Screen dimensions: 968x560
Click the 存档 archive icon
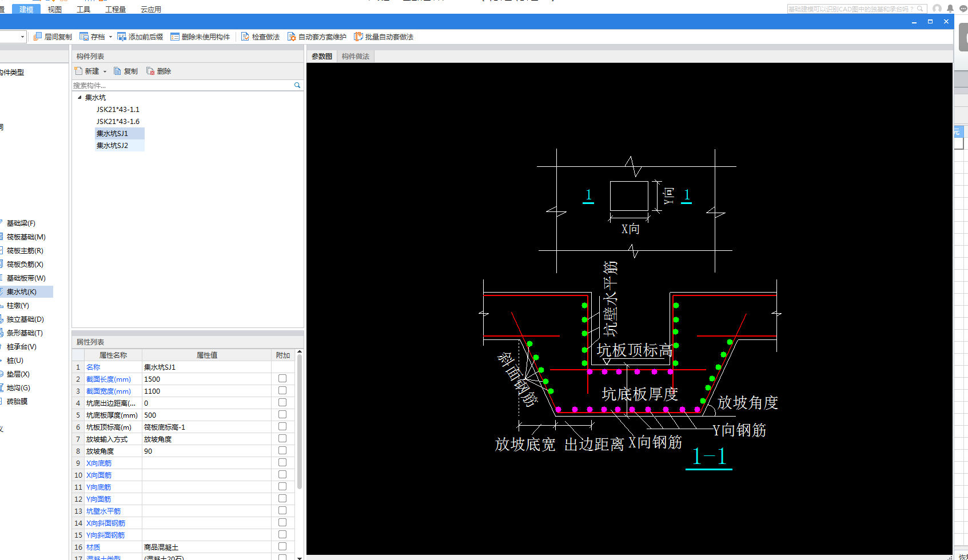coord(84,37)
